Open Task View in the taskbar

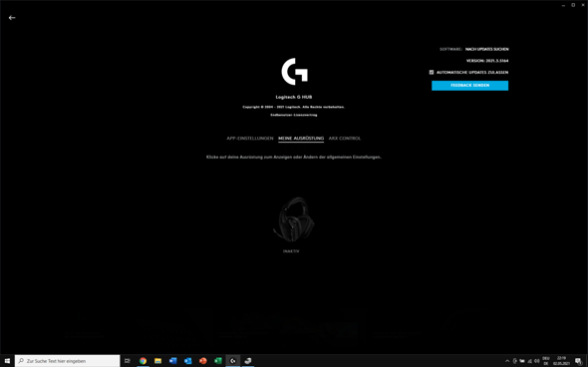coord(128,361)
